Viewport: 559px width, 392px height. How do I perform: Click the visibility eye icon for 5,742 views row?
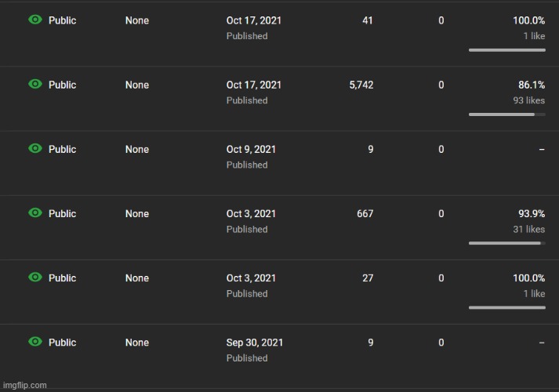(35, 84)
